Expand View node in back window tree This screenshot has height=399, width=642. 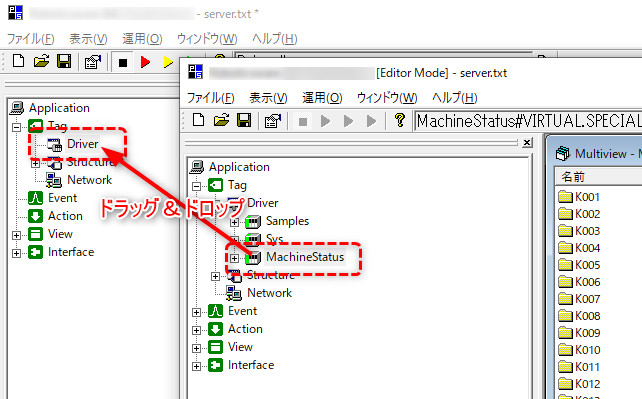(x=16, y=235)
